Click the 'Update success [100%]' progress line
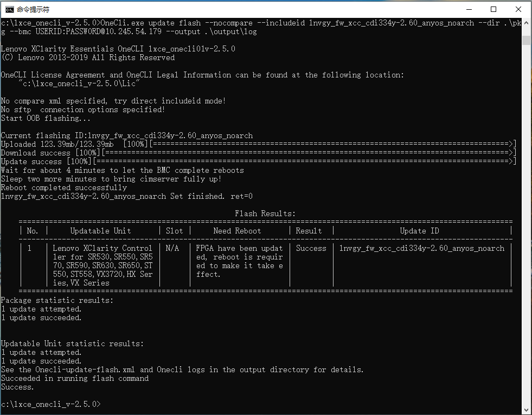Viewport: 532px width, 415px height. [259, 161]
